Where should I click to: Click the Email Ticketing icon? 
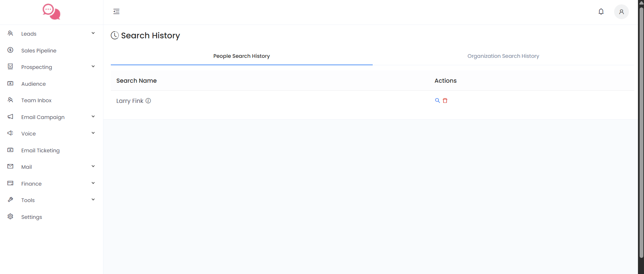pyautogui.click(x=10, y=150)
